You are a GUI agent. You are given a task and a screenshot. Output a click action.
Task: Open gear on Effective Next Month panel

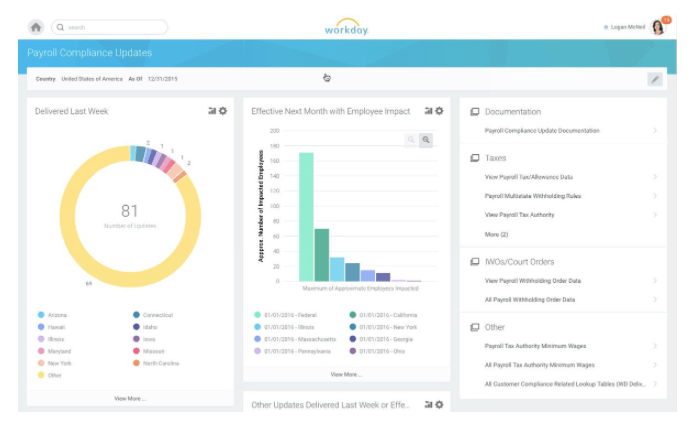click(439, 111)
